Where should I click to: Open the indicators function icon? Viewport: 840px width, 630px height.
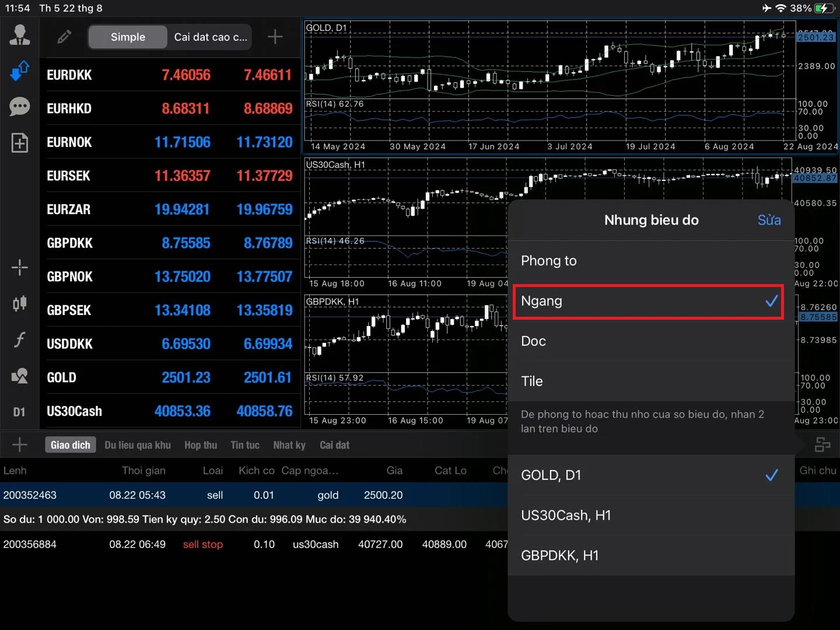20,339
